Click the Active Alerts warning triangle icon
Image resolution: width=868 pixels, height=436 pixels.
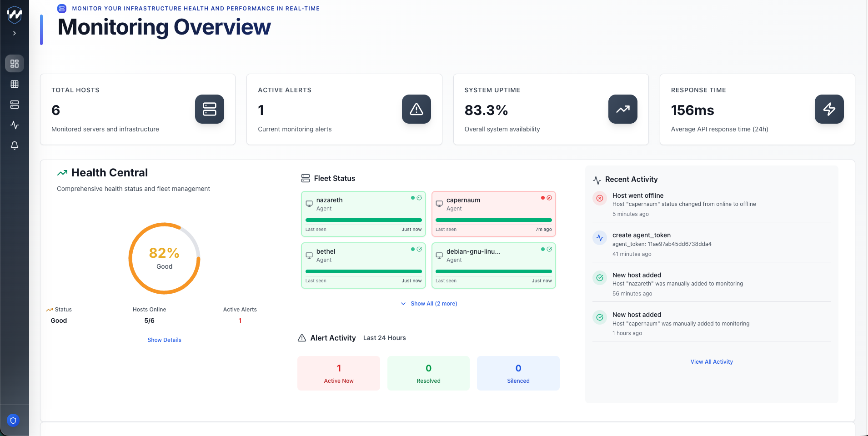[416, 109]
